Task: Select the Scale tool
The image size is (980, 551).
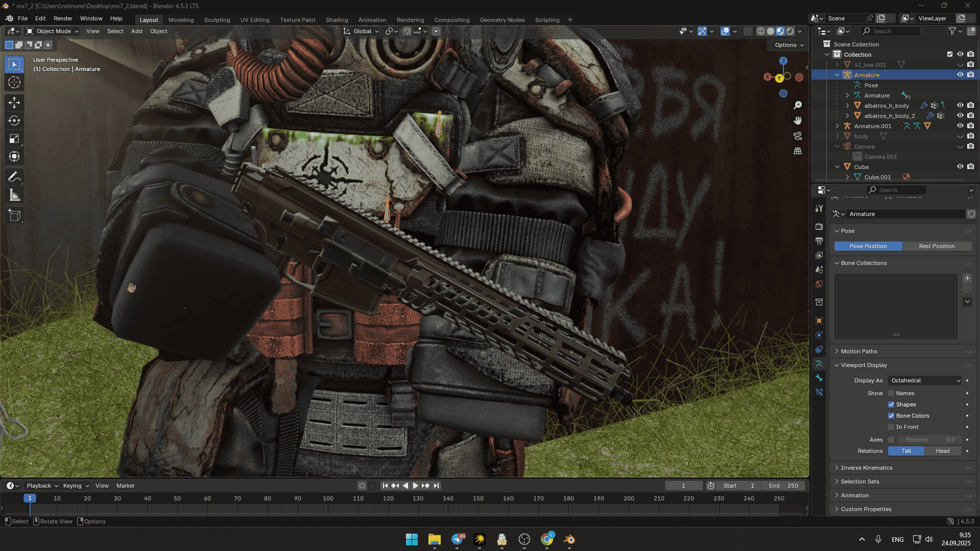Action: [x=14, y=139]
